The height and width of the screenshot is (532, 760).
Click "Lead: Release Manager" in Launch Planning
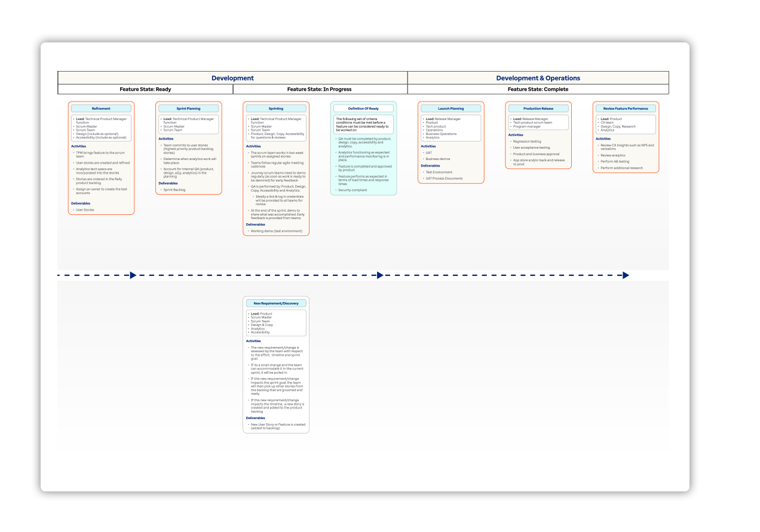click(443, 119)
